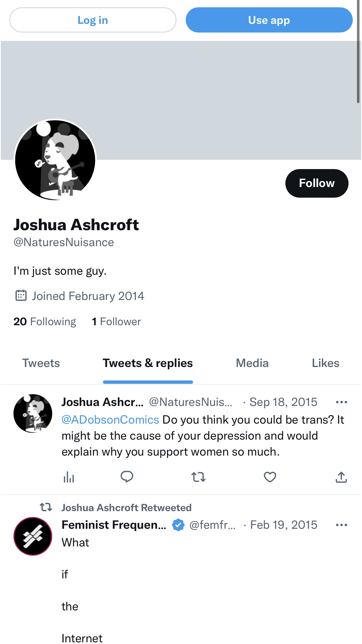Image resolution: width=362 pixels, height=644 pixels.
Task: View the 20 Following list
Action: (x=45, y=322)
